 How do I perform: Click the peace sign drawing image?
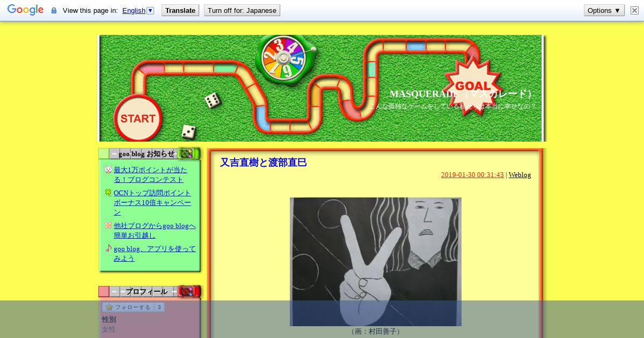coord(376,262)
